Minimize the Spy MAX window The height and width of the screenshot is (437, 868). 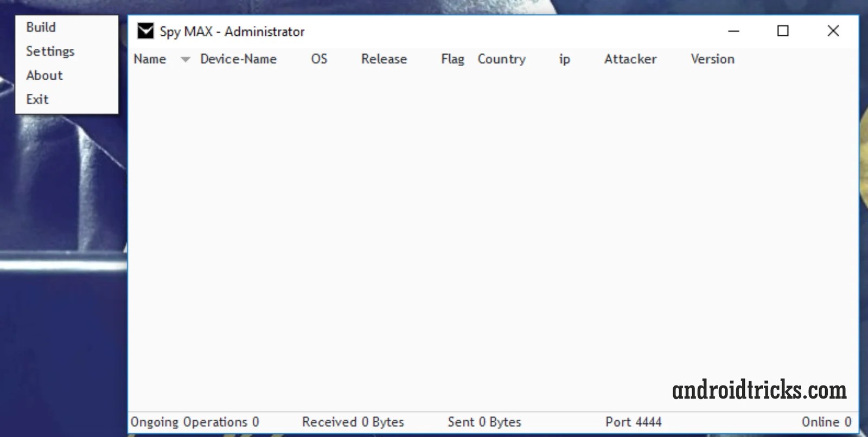coord(733,31)
